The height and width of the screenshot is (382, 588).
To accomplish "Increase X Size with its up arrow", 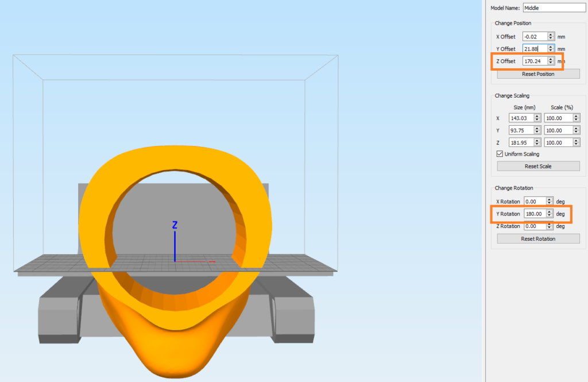I will point(537,117).
